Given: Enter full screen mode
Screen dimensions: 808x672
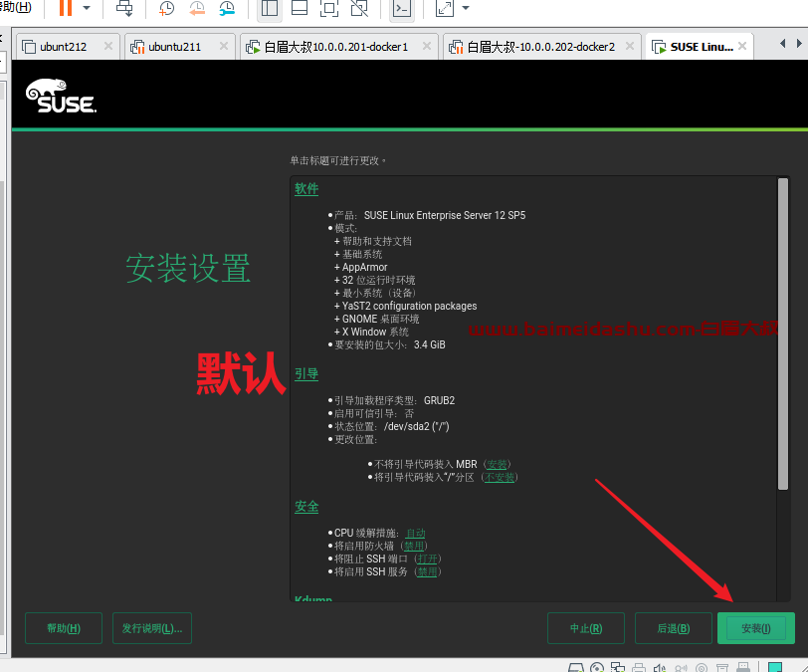Looking at the screenshot, I should tap(329, 8).
